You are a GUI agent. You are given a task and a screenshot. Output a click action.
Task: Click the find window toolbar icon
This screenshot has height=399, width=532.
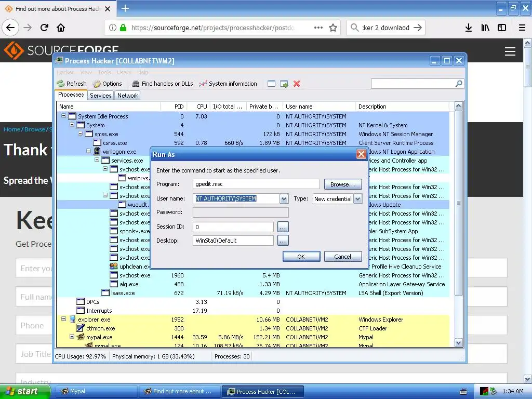point(271,84)
